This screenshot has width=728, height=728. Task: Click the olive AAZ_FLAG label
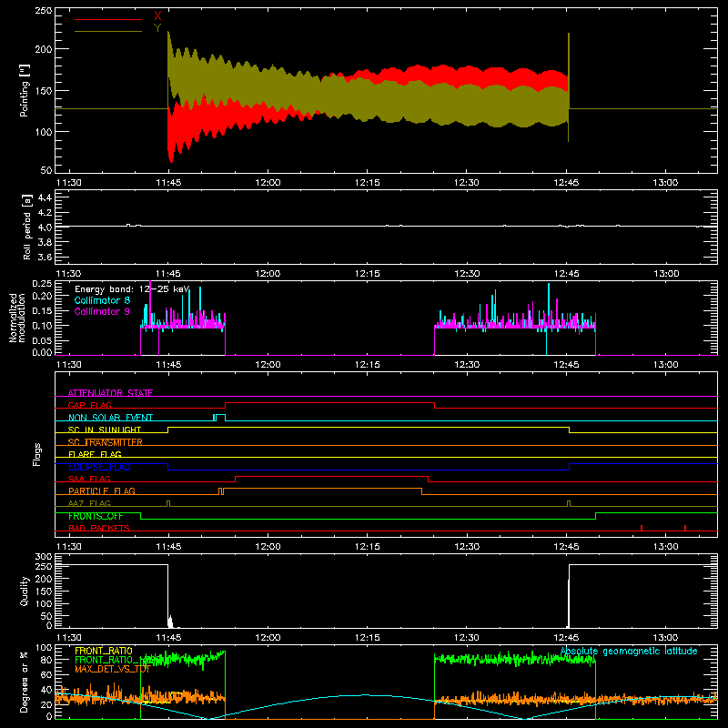coord(89,503)
